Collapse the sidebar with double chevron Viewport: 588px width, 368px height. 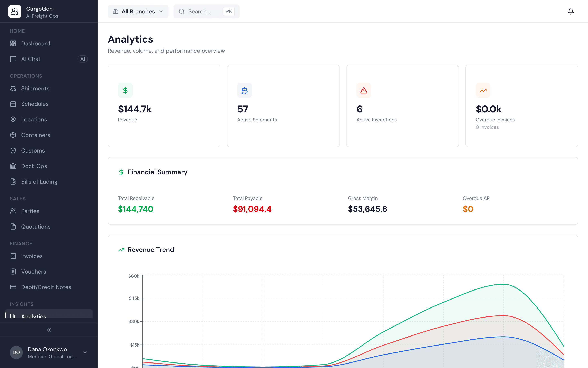(x=49, y=330)
